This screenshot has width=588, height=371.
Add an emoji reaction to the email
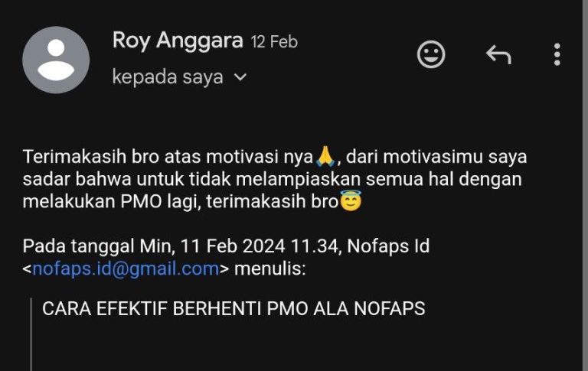[x=431, y=54]
